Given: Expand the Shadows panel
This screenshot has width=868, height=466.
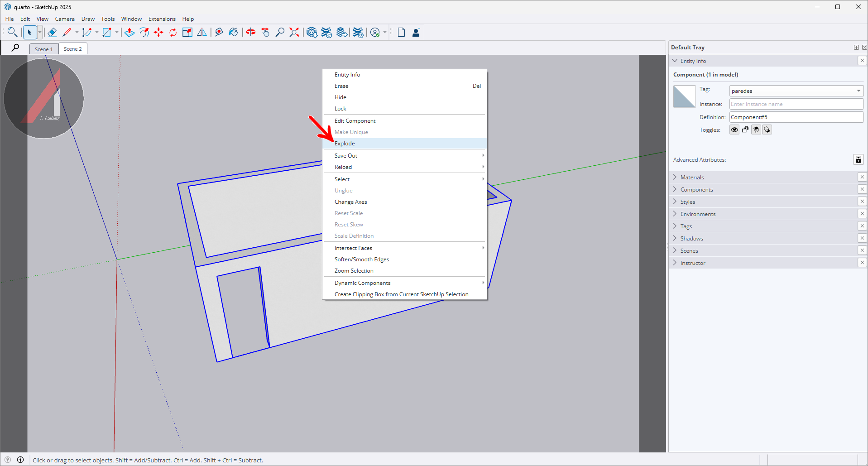Looking at the screenshot, I should pyautogui.click(x=675, y=238).
